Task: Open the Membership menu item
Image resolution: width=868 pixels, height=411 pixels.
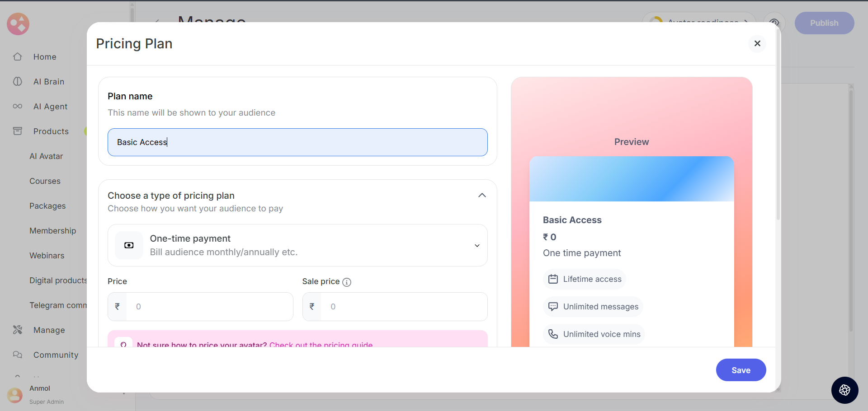Action: click(52, 231)
